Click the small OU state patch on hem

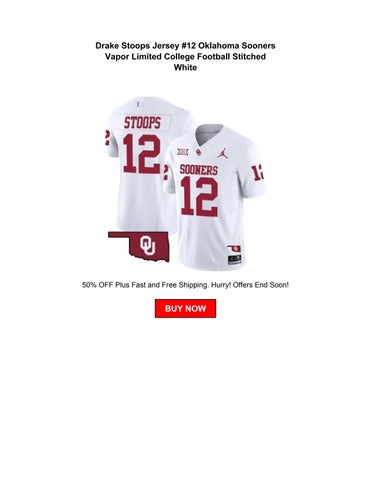pyautogui.click(x=234, y=249)
